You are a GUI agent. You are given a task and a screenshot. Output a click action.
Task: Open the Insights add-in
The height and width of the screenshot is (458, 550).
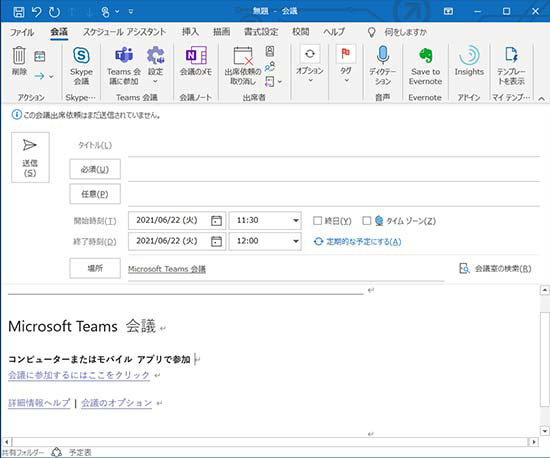point(469,61)
